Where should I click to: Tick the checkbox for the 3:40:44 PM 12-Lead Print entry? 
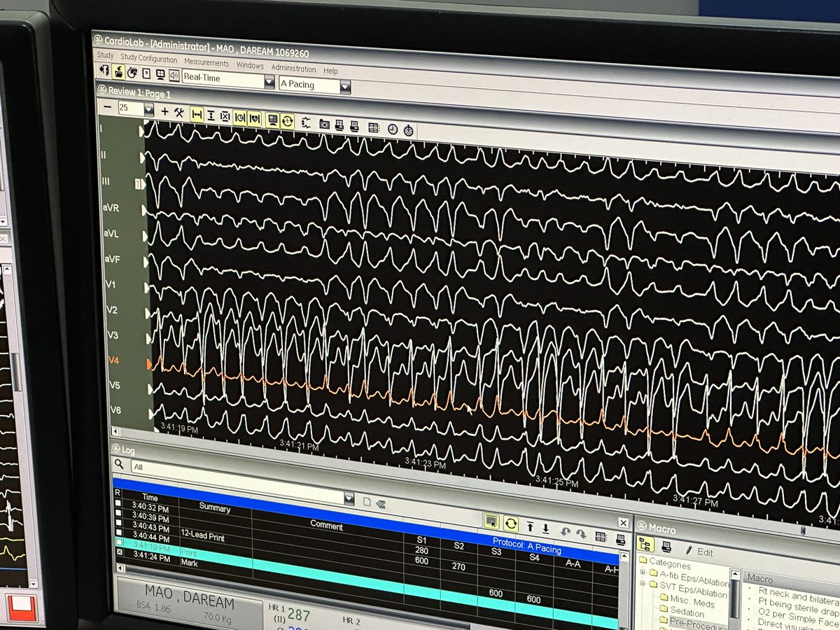pyautogui.click(x=119, y=532)
